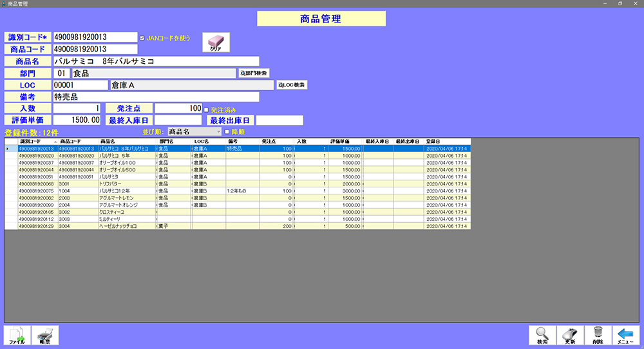Sort by 部門名 column header
The width and height of the screenshot is (644, 349).
click(x=175, y=141)
